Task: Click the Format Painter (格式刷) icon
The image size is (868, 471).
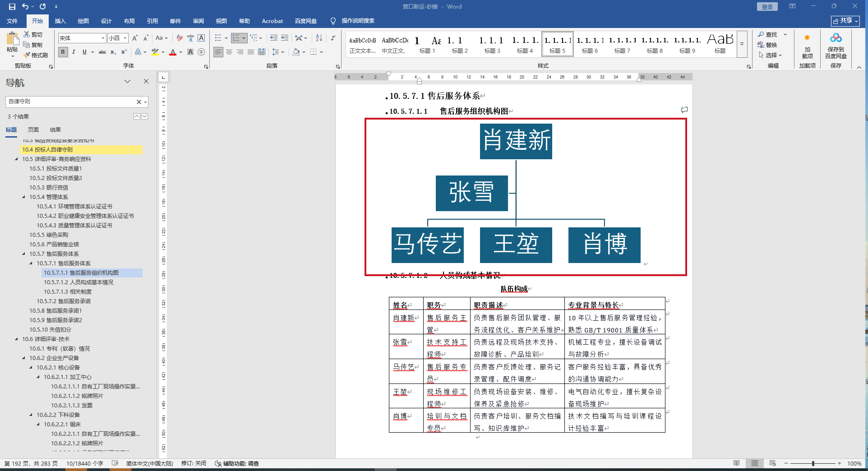Action: point(27,55)
